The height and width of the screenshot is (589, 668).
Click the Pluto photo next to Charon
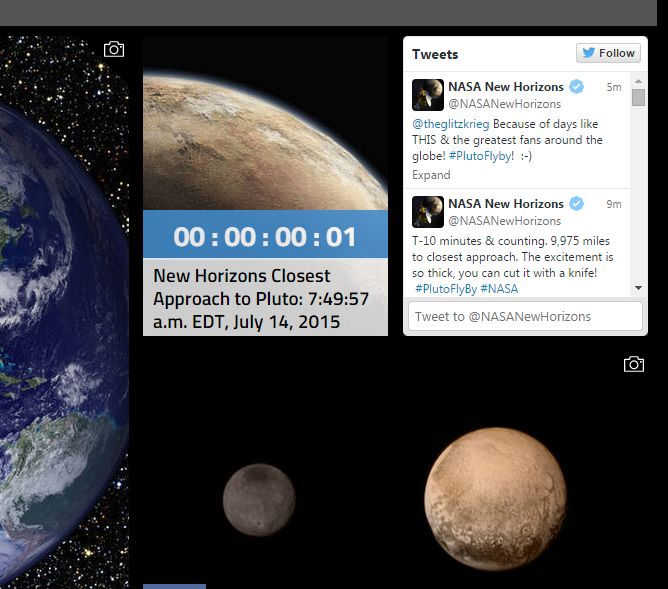click(495, 499)
